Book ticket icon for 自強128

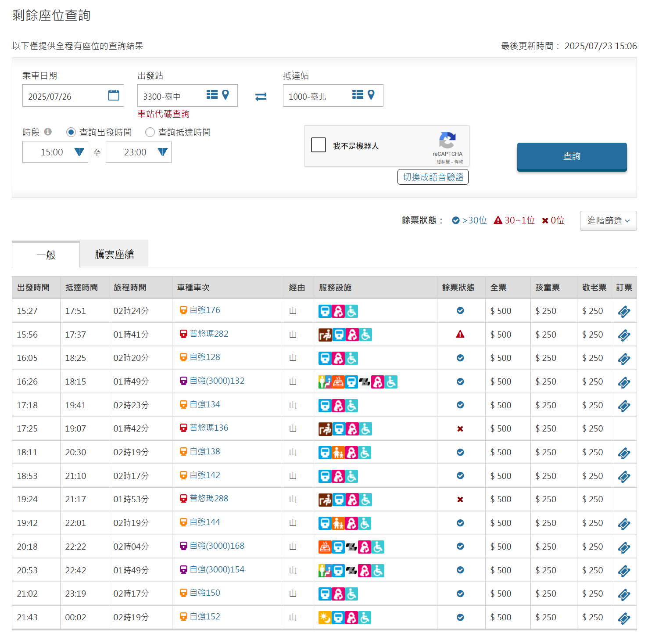pyautogui.click(x=624, y=359)
